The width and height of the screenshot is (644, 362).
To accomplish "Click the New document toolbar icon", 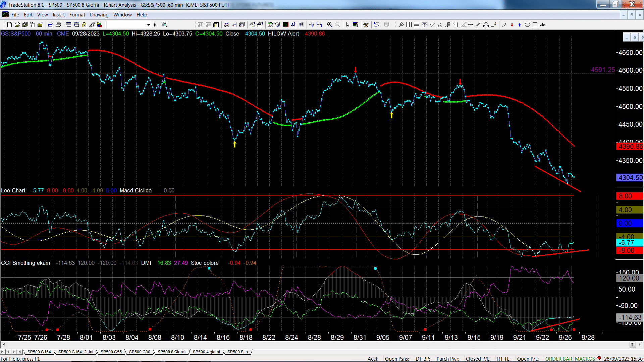I will (x=9, y=25).
